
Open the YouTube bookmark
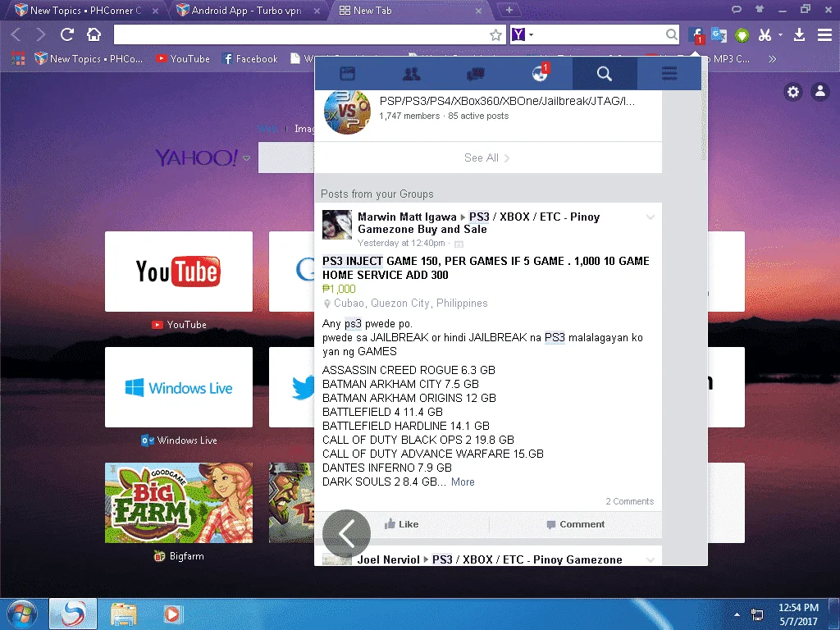[183, 58]
